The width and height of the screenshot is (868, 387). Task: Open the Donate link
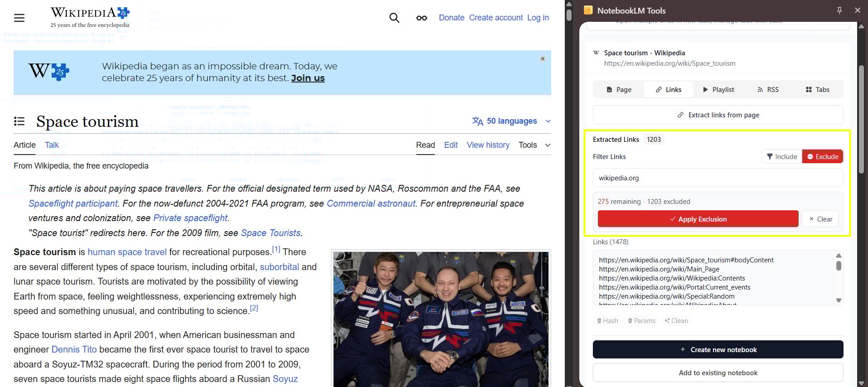tap(451, 18)
